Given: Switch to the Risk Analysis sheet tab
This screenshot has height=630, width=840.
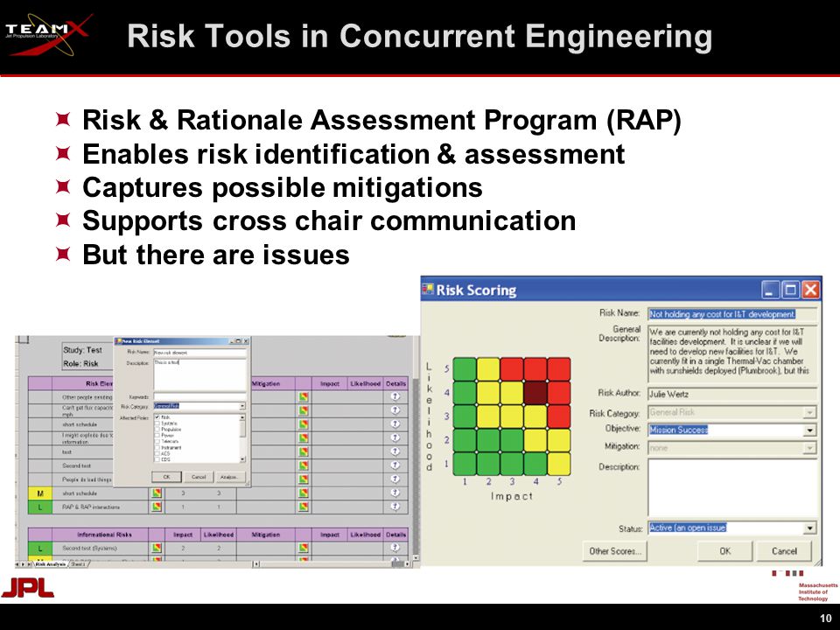Looking at the screenshot, I should [51, 564].
